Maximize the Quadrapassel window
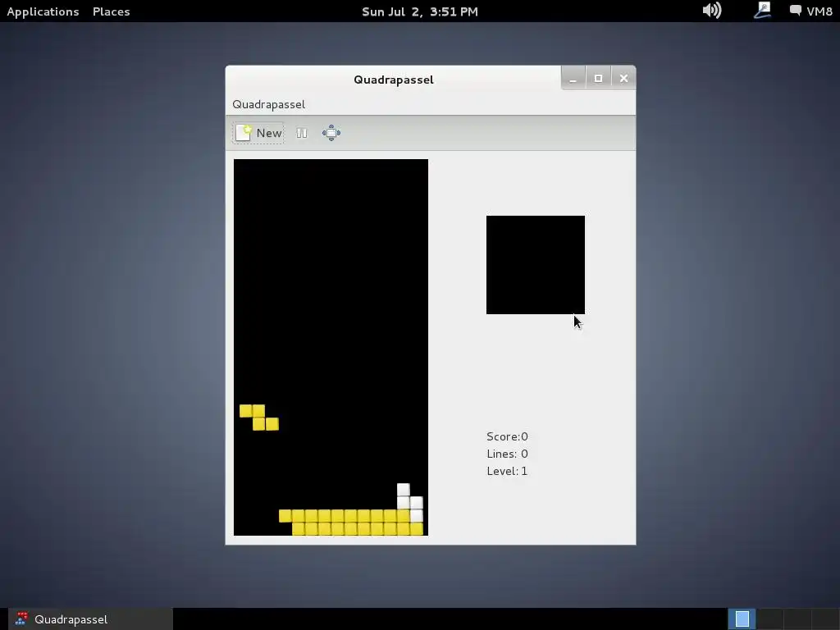 click(598, 79)
